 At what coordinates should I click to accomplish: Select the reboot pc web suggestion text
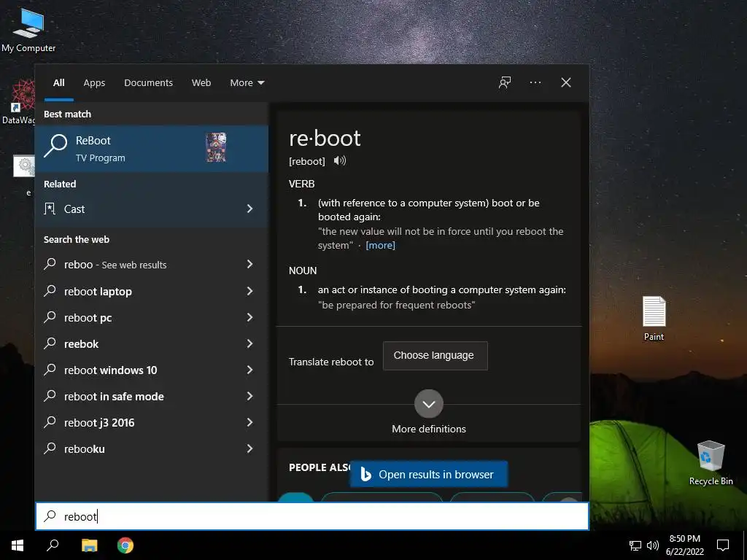pyautogui.click(x=88, y=318)
